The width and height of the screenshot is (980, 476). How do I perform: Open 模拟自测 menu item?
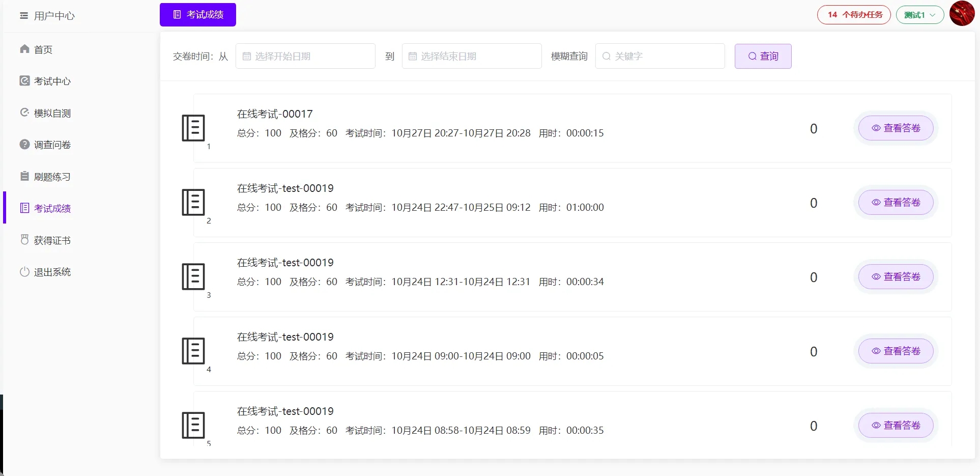coord(52,113)
